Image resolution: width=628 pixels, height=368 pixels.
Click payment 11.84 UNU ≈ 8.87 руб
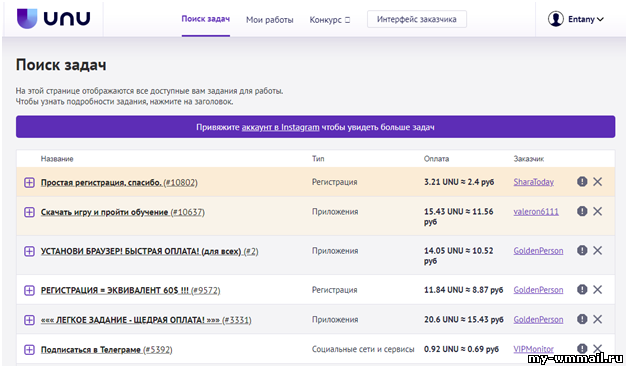click(463, 290)
